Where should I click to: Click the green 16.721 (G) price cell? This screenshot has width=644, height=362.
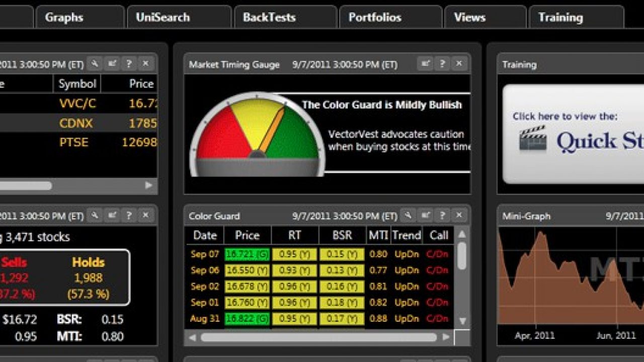pos(247,254)
